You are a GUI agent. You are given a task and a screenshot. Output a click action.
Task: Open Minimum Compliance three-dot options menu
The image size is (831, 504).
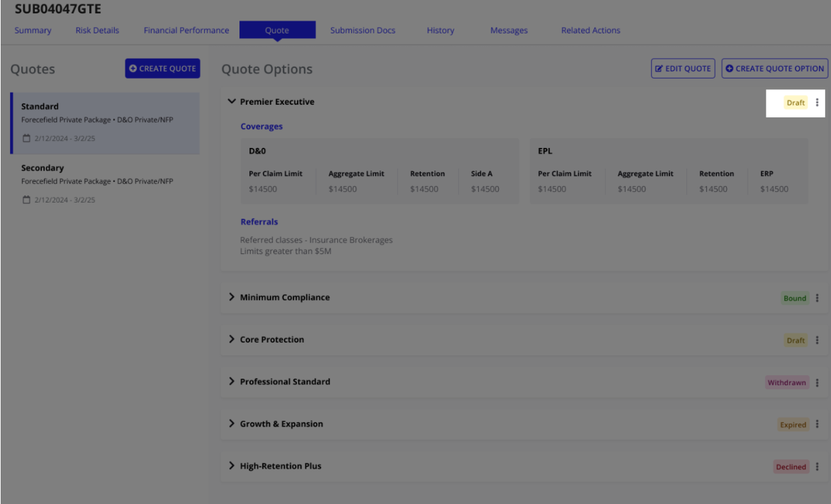(x=818, y=298)
